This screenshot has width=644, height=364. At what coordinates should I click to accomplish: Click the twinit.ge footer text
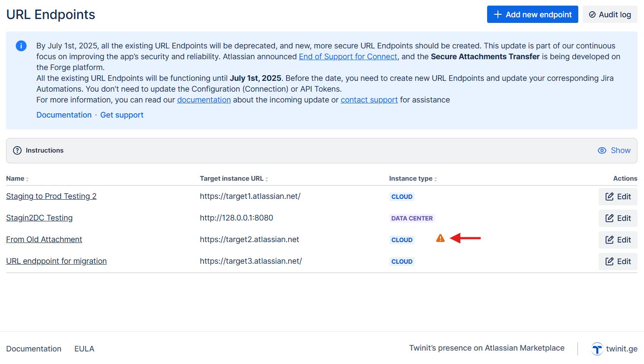(x=622, y=349)
